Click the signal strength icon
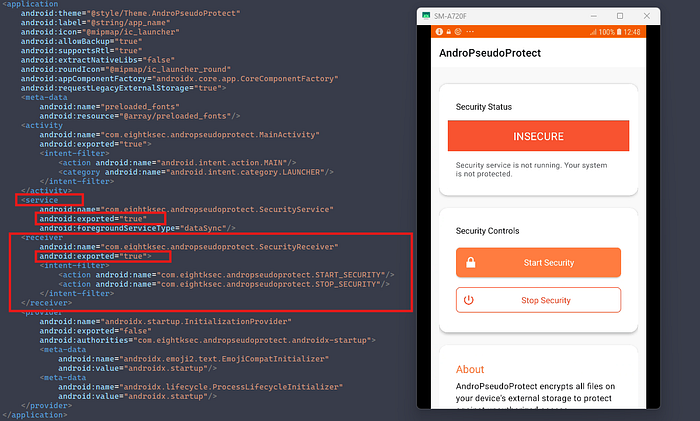The width and height of the screenshot is (700, 421). coord(593,32)
